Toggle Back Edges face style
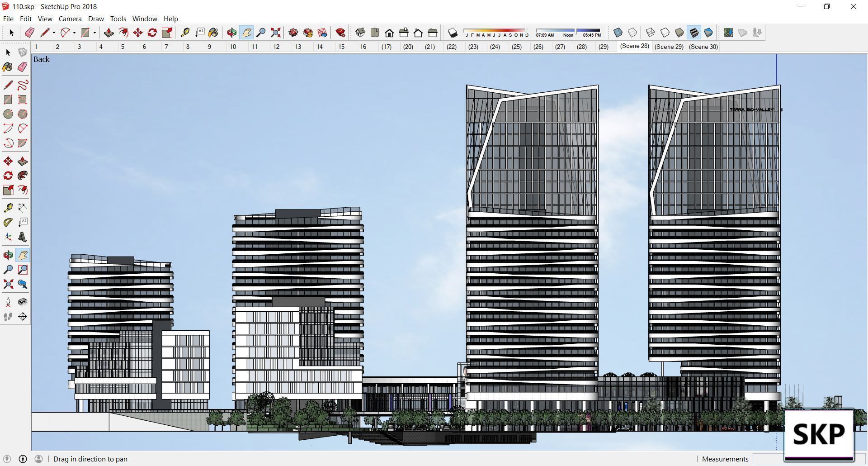 coord(632,33)
